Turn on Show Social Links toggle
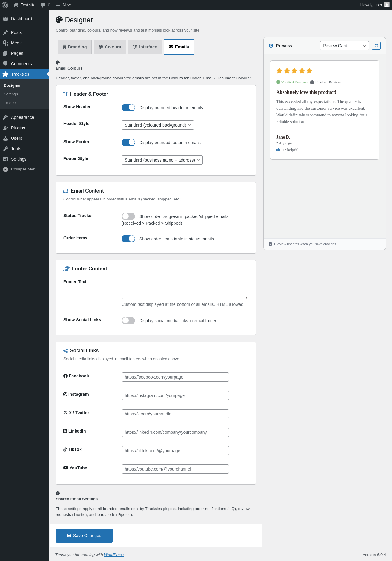 point(128,321)
